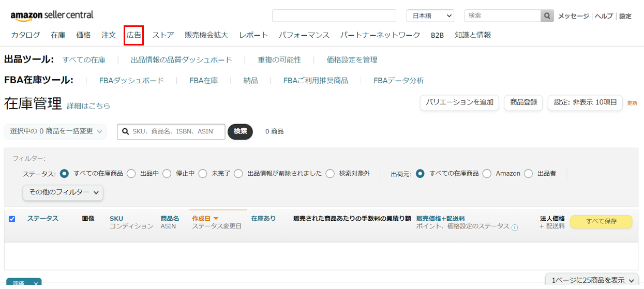This screenshot has height=289, width=644.
Task: Open the 注文 menu
Action: pos(109,35)
